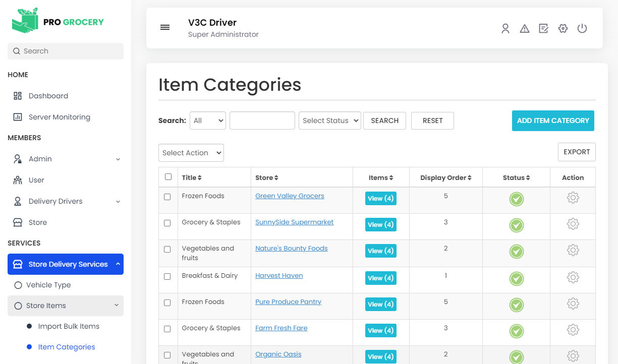Open the Harvest Haven store link

pyautogui.click(x=279, y=276)
